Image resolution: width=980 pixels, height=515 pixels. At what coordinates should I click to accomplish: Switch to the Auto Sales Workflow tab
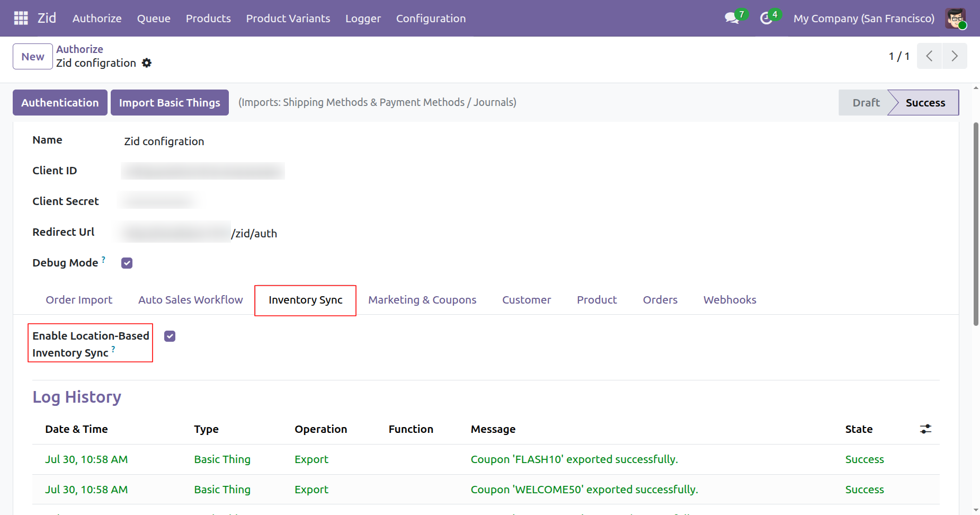point(191,300)
